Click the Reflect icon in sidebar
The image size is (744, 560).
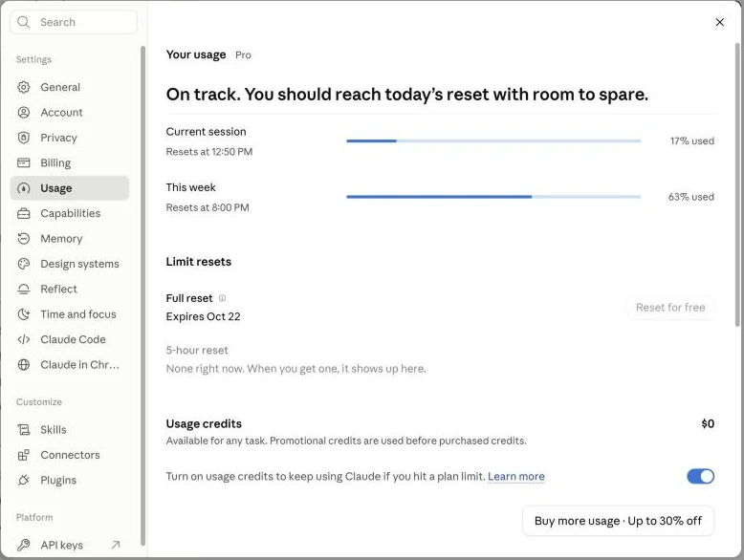point(24,289)
